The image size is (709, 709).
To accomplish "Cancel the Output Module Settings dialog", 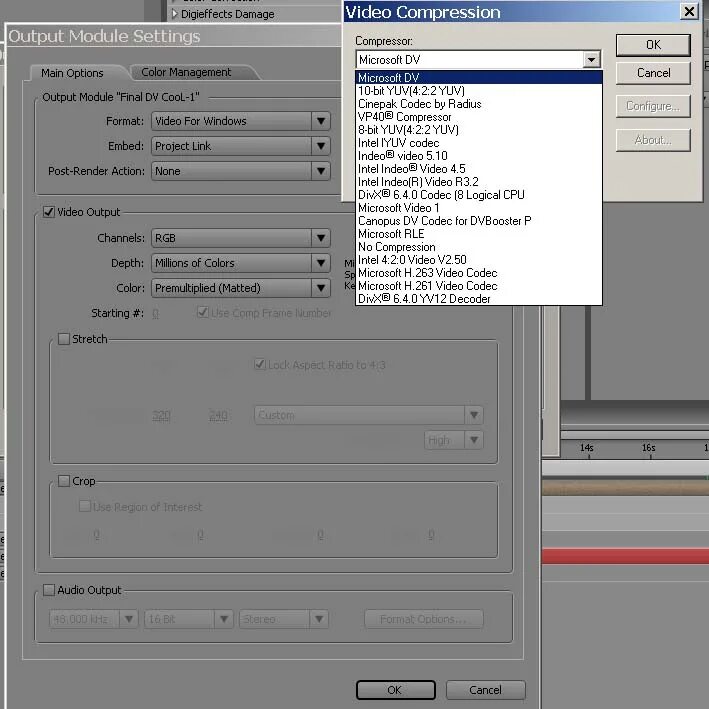I will click(x=486, y=690).
